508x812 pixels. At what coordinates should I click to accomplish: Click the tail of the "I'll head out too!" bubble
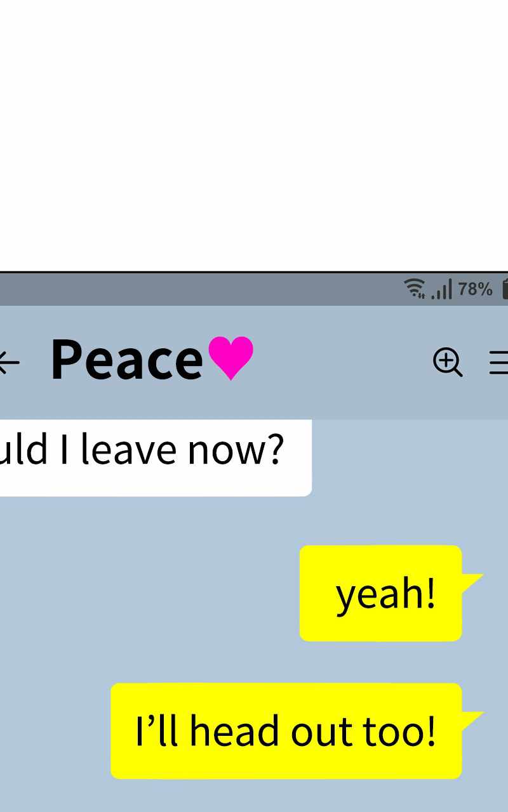[x=472, y=720]
